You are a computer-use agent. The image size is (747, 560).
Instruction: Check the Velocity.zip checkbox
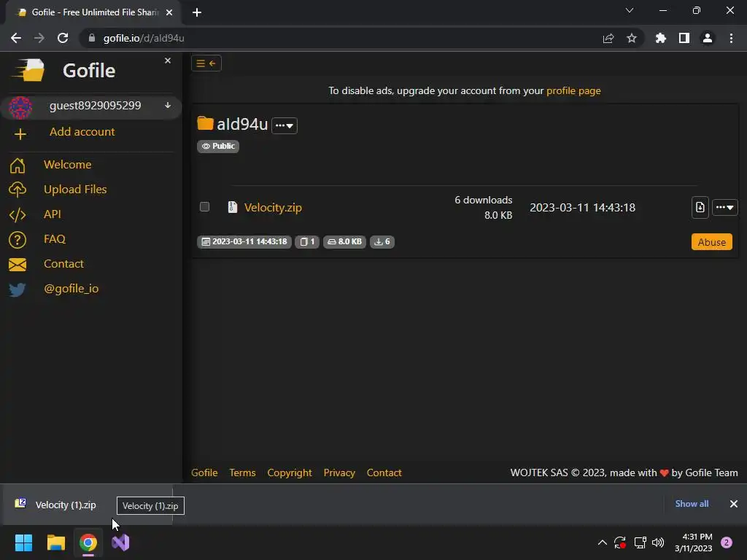pos(204,206)
